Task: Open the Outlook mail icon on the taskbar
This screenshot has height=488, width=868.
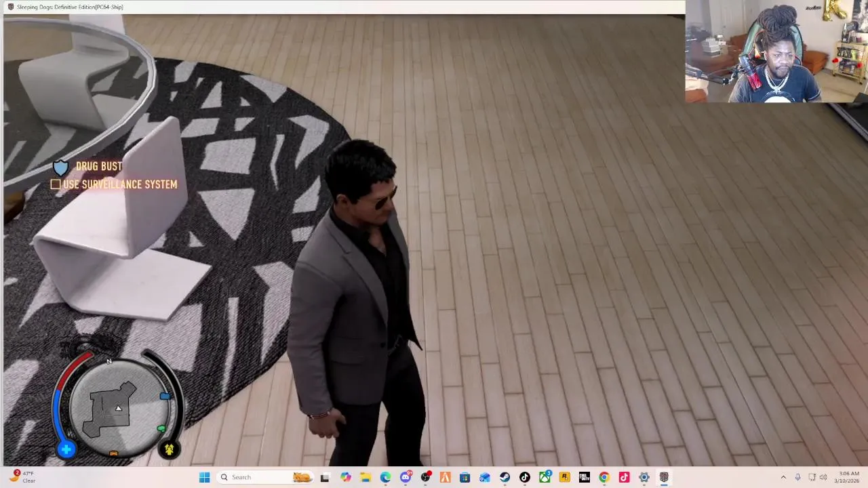Action: click(x=485, y=477)
